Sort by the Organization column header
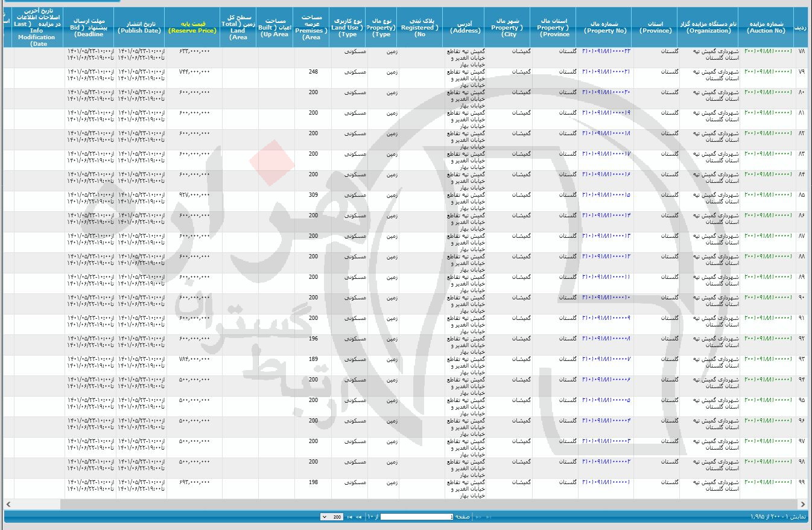The height and width of the screenshot is (530, 812). (709, 27)
